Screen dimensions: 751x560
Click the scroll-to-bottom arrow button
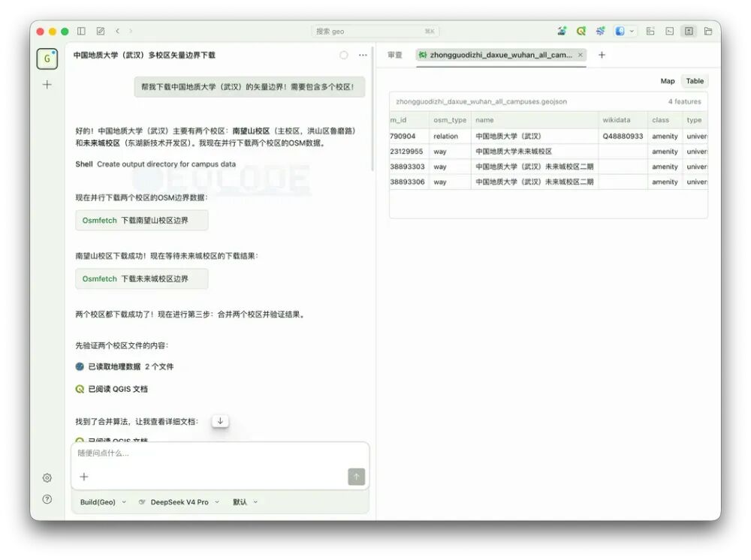[x=220, y=421]
